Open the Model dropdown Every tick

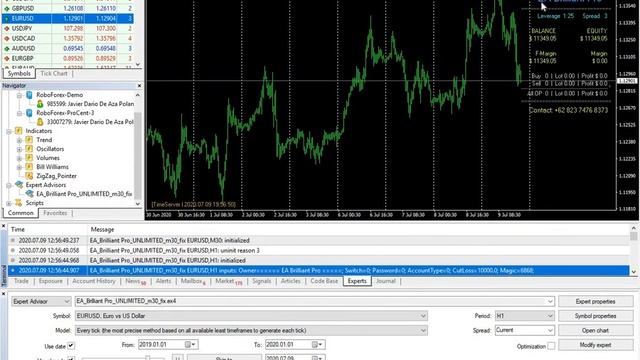click(251, 330)
